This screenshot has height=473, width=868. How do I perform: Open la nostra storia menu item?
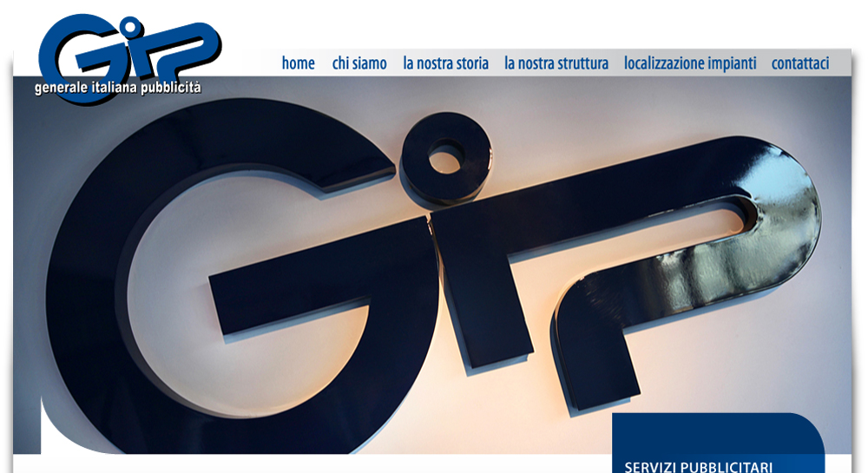coord(445,63)
